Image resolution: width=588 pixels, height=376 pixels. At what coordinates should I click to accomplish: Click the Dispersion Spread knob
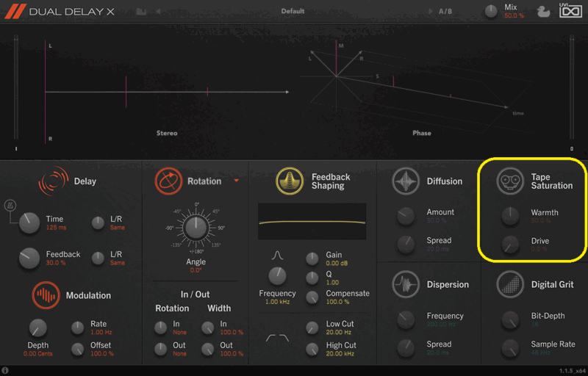[x=406, y=348]
